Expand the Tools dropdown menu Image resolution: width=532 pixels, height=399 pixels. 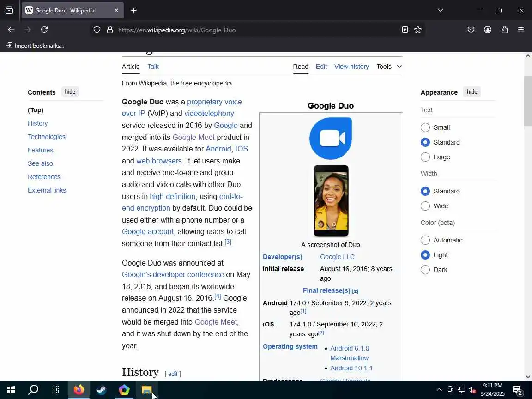(x=389, y=66)
